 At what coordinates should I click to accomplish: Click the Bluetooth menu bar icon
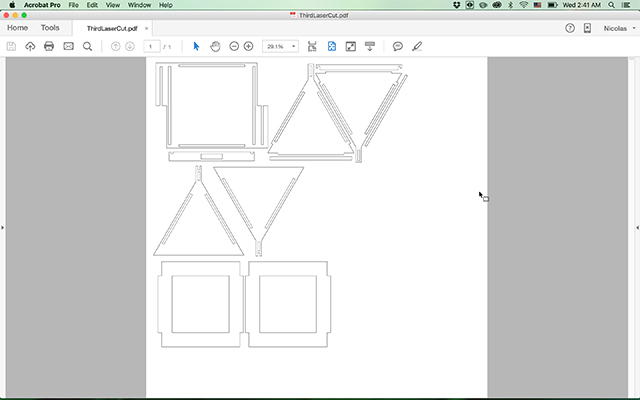[510, 5]
